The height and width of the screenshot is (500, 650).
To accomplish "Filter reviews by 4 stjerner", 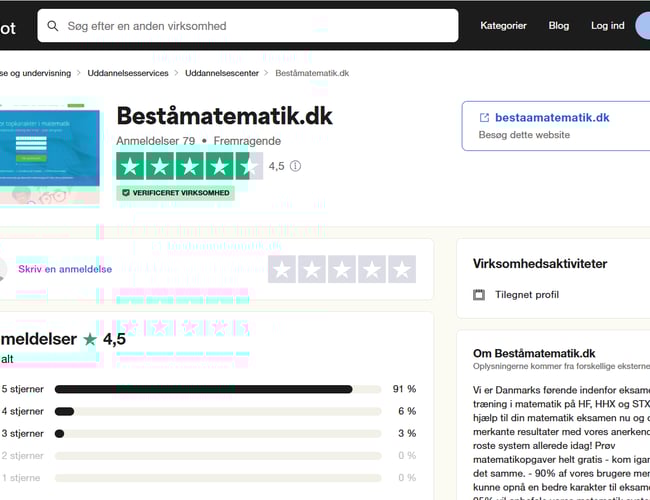I will tap(209, 411).
